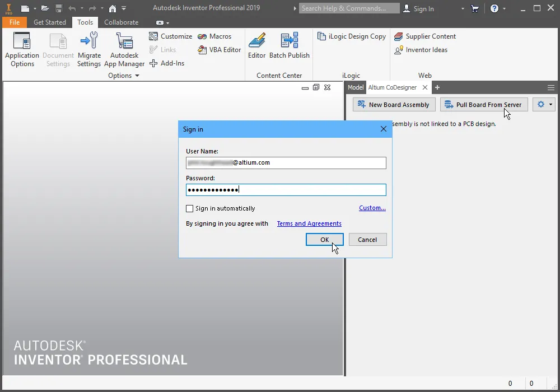This screenshot has height=392, width=560.
Task: Open browser panel hamburger menu
Action: [550, 87]
